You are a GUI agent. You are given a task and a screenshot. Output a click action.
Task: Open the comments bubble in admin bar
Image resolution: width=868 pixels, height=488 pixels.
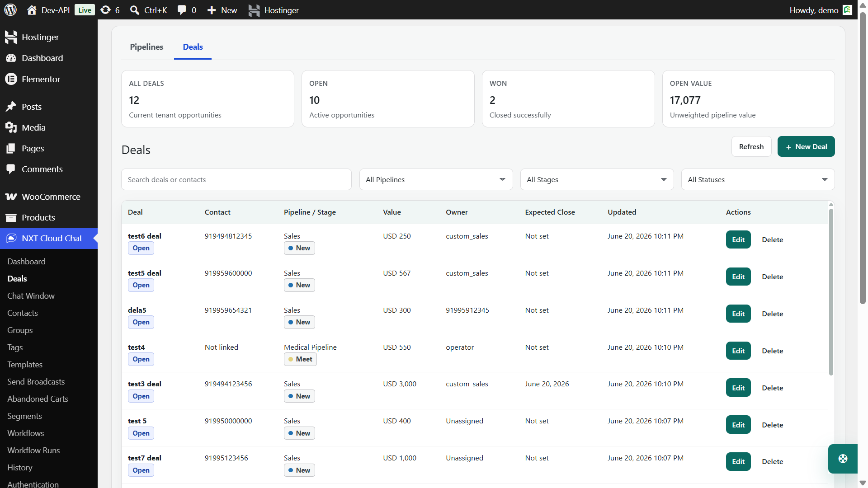(x=182, y=10)
